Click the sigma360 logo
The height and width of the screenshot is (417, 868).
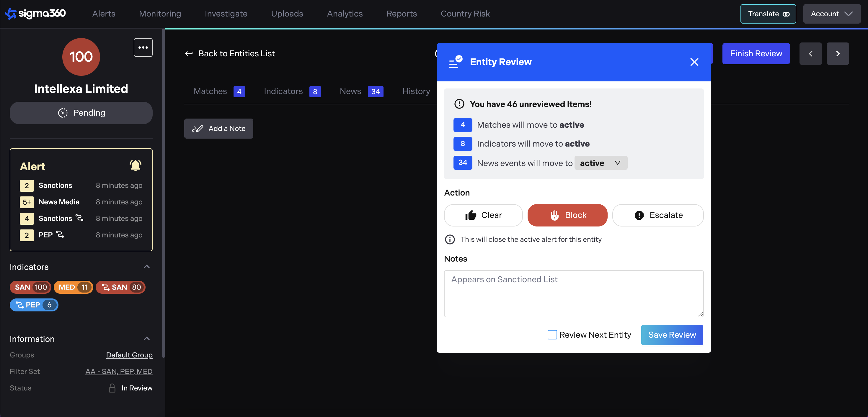point(35,14)
